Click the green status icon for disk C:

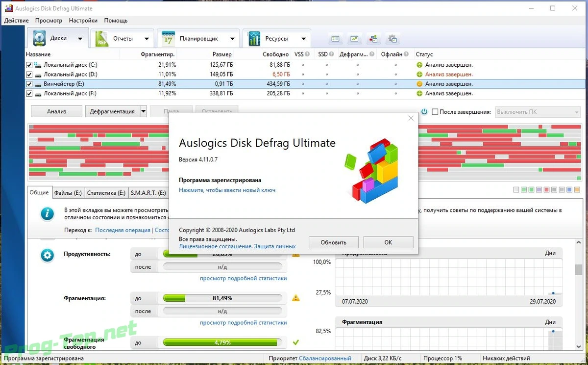click(419, 65)
